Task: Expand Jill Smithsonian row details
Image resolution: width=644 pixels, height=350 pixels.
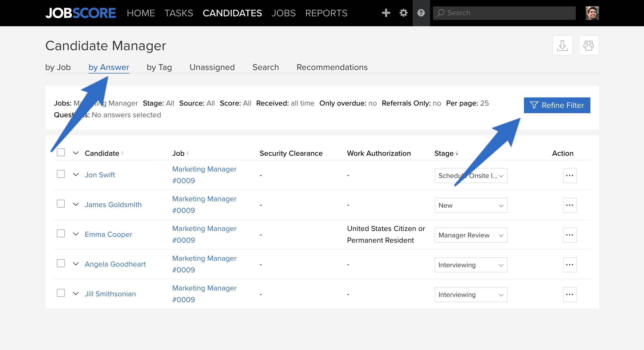Action: point(76,294)
